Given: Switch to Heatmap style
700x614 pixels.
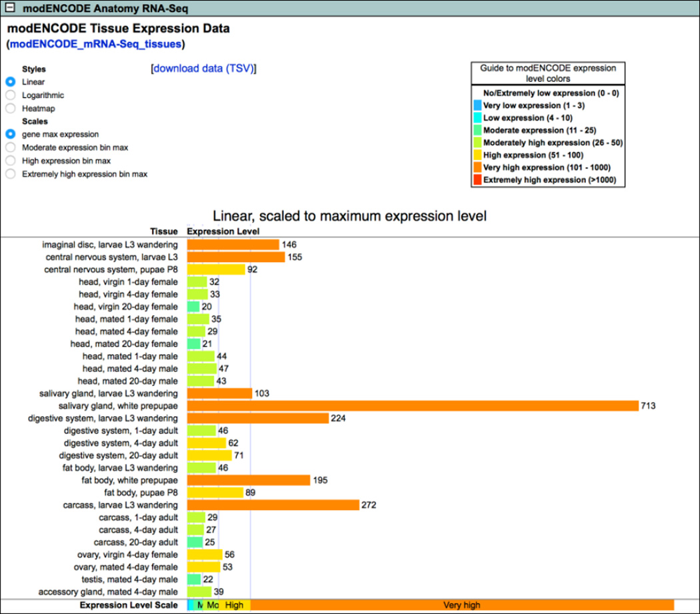Looking at the screenshot, I should coord(10,108).
